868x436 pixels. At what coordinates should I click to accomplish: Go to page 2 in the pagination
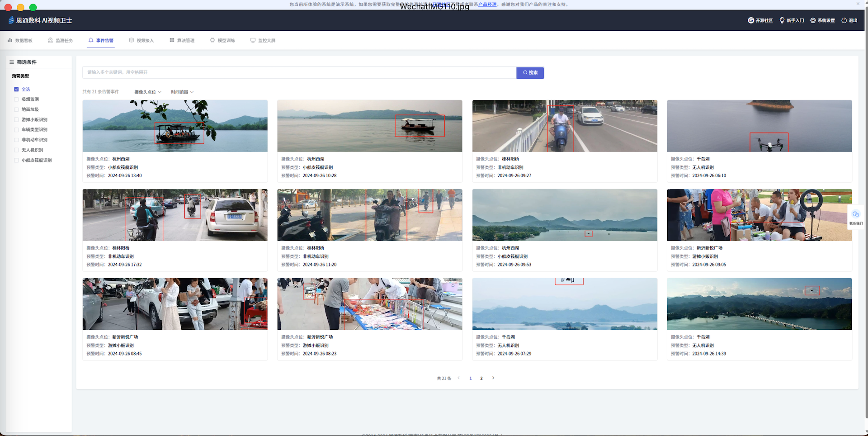point(481,378)
